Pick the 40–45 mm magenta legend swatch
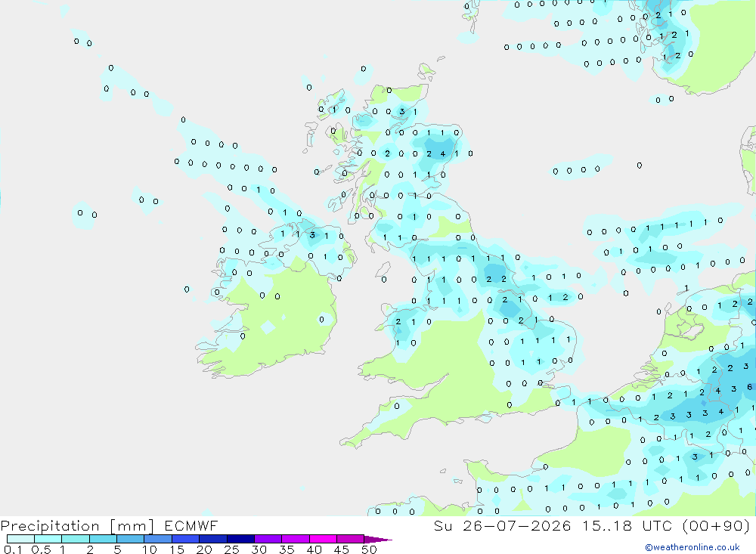Image resolution: width=756 pixels, height=554 pixels. (323, 539)
